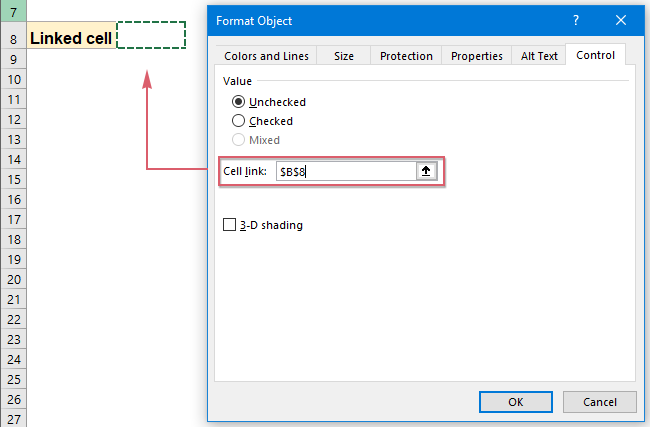
Task: Go to the Alt Text tab
Action: coord(539,56)
